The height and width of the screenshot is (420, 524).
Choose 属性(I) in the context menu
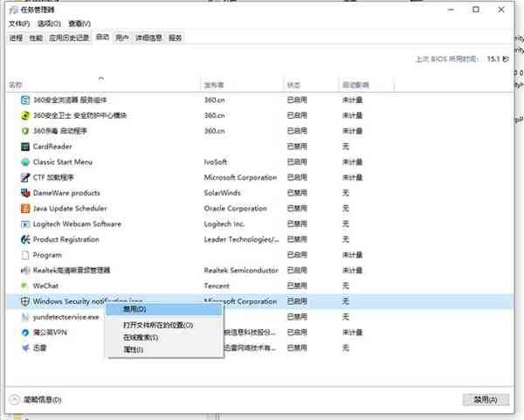164,350
